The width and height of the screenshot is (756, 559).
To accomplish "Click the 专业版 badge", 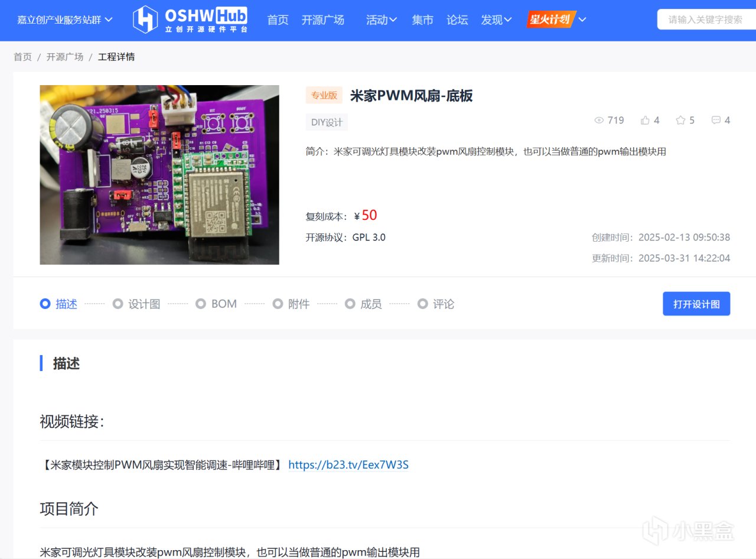I will pos(324,95).
